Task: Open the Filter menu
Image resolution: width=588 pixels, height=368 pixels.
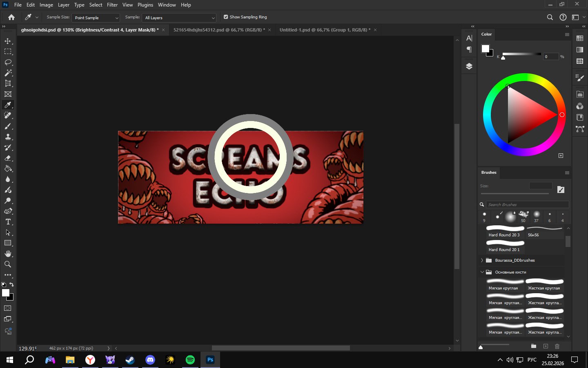Action: pos(112,5)
